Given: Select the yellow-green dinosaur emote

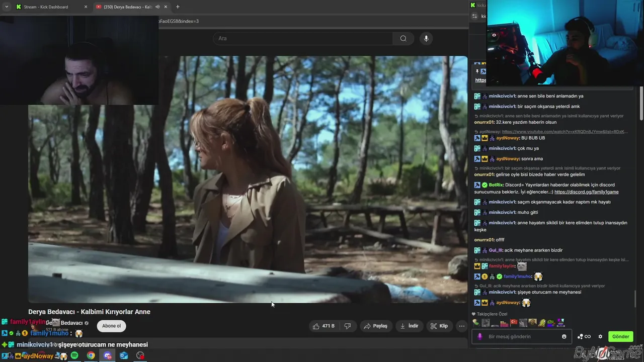Looking at the screenshot, I should [542, 323].
